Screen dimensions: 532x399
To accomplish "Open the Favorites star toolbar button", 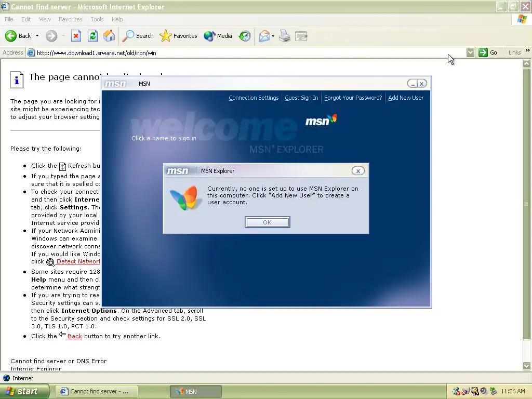I will (x=178, y=36).
